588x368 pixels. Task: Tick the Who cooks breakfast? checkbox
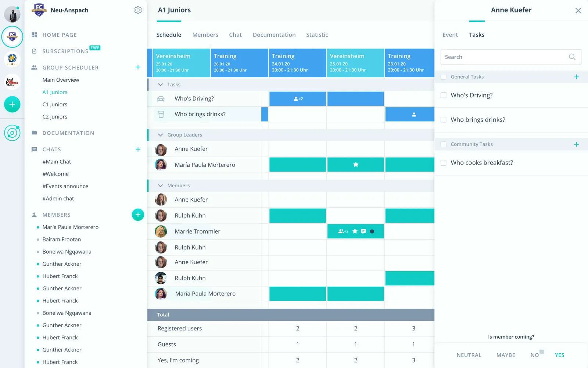click(444, 163)
